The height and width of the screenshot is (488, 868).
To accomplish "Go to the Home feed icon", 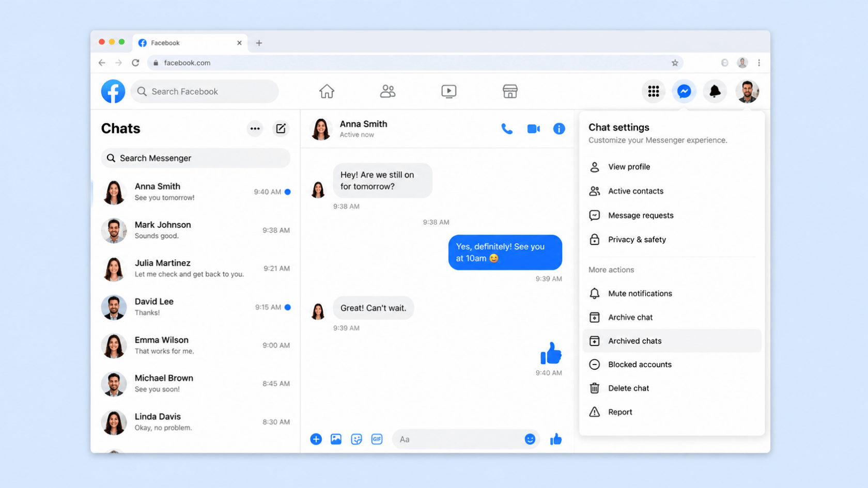I will tap(327, 91).
